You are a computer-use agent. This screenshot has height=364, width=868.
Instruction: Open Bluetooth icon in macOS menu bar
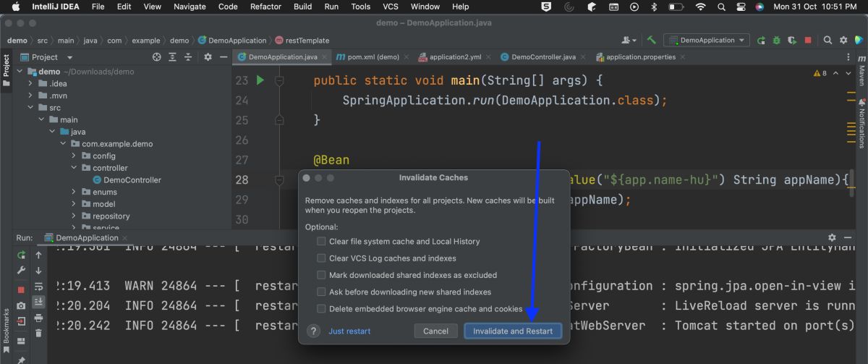(653, 7)
